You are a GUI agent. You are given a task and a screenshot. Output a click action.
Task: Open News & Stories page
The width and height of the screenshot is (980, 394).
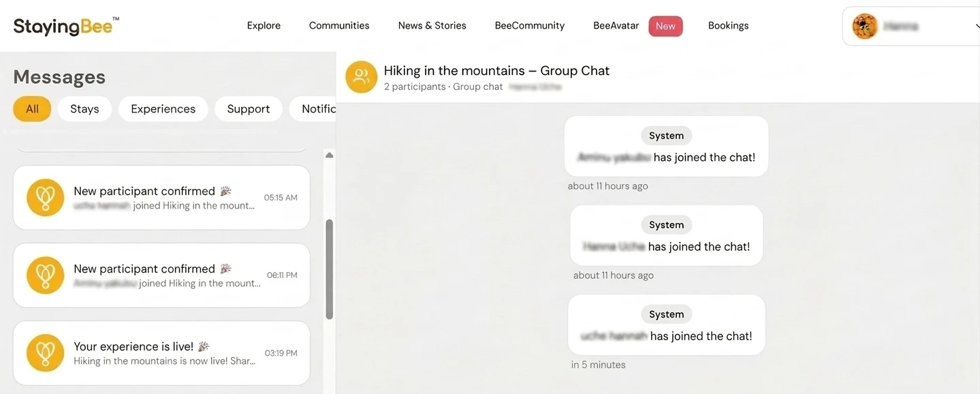click(432, 26)
